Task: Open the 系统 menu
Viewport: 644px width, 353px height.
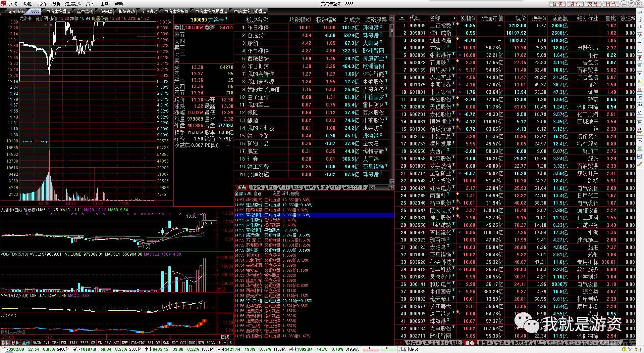Action: 13,4
